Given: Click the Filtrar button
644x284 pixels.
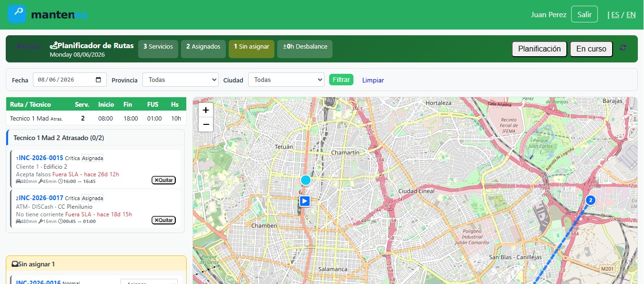Looking at the screenshot, I should coord(341,80).
